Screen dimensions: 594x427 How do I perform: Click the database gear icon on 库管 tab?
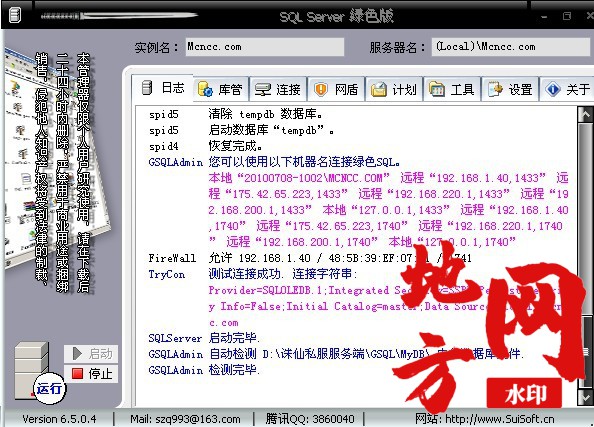[x=205, y=89]
